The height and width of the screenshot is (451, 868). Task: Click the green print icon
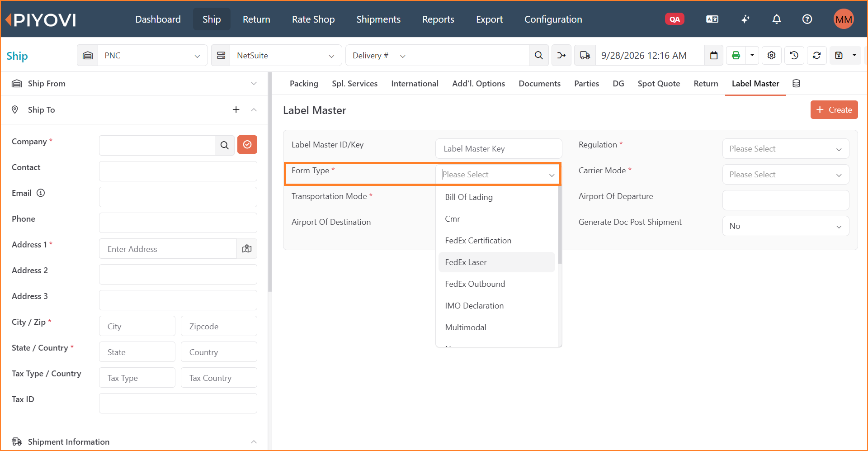(x=736, y=55)
